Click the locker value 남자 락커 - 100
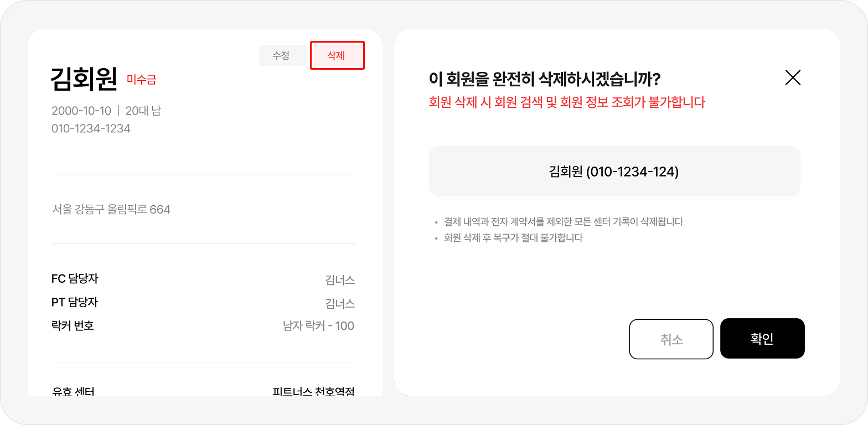This screenshot has width=868, height=425. [x=319, y=326]
